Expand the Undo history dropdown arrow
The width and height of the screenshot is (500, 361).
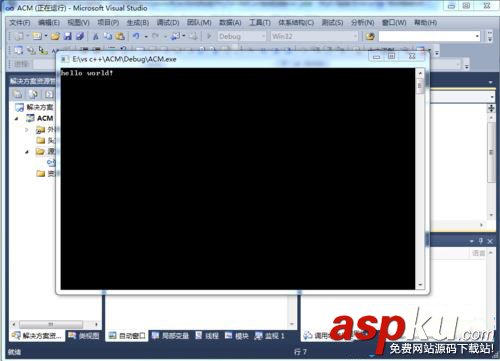pos(146,36)
